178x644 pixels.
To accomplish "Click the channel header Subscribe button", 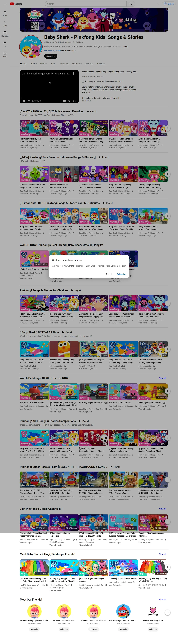I will [51, 56].
